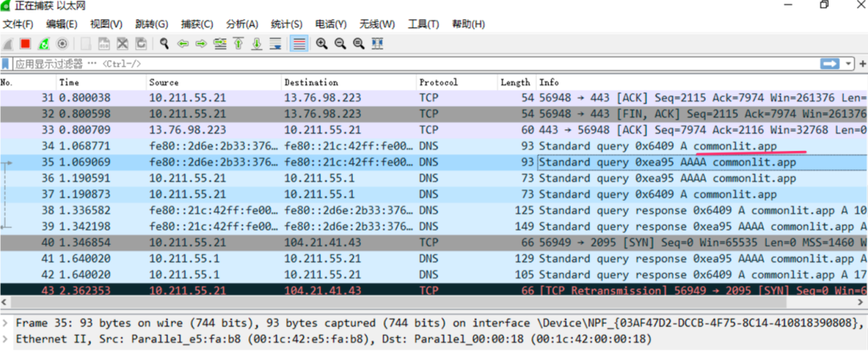Apply the display filter arrow button
The height and width of the screenshot is (354, 868).
coord(830,63)
